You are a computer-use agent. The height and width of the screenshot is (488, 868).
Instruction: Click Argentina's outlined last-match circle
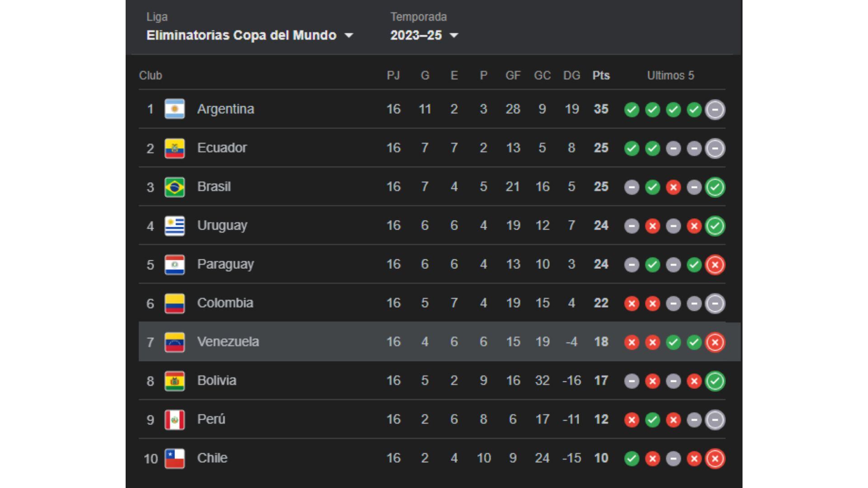click(715, 109)
